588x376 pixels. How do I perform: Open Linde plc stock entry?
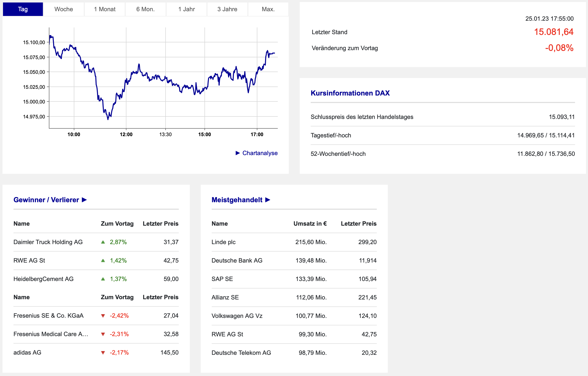point(223,242)
